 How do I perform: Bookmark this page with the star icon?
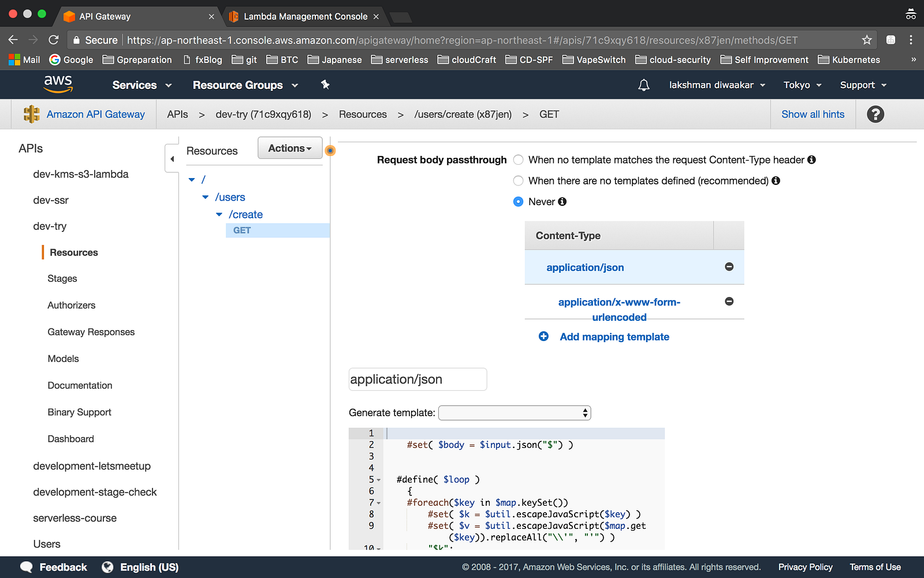[x=866, y=40]
